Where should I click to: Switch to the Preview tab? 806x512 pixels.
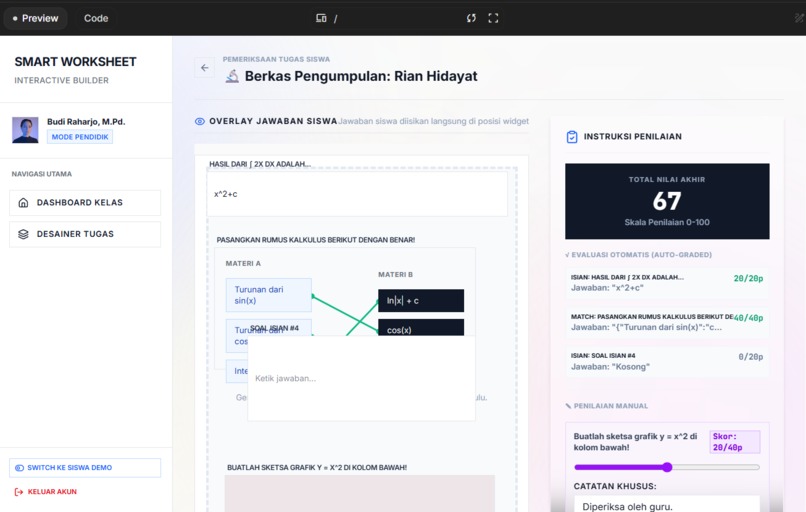pos(35,19)
